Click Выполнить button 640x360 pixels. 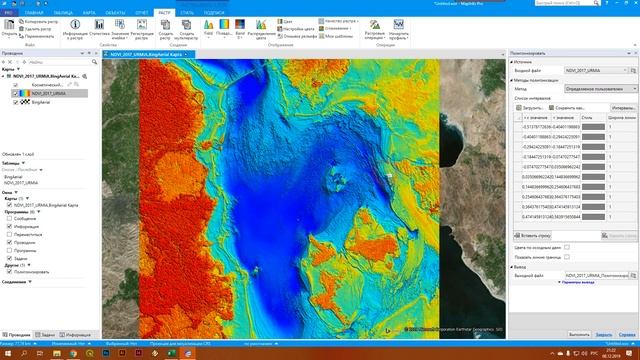click(579, 335)
